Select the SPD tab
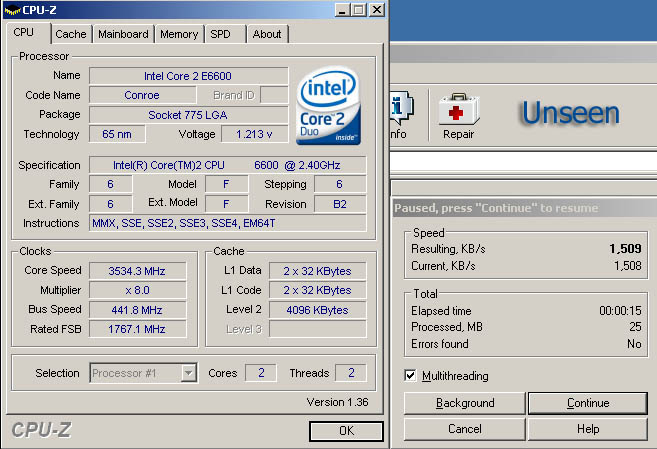Viewport: 657px width, 449px height. click(224, 34)
